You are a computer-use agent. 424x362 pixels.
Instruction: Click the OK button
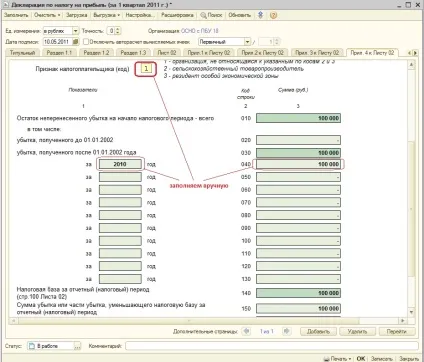coord(361,359)
